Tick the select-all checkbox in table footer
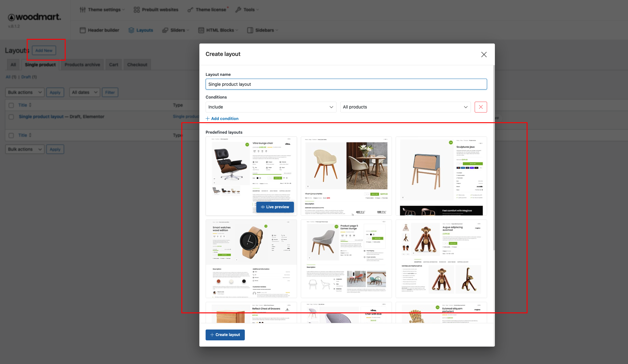Screen dimensions: 628x364 [x=11, y=136]
